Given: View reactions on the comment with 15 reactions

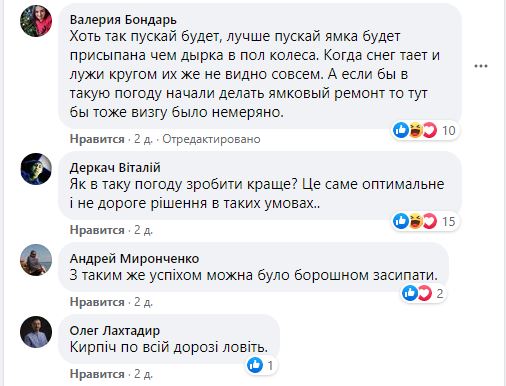Looking at the screenshot, I should 425,221.
